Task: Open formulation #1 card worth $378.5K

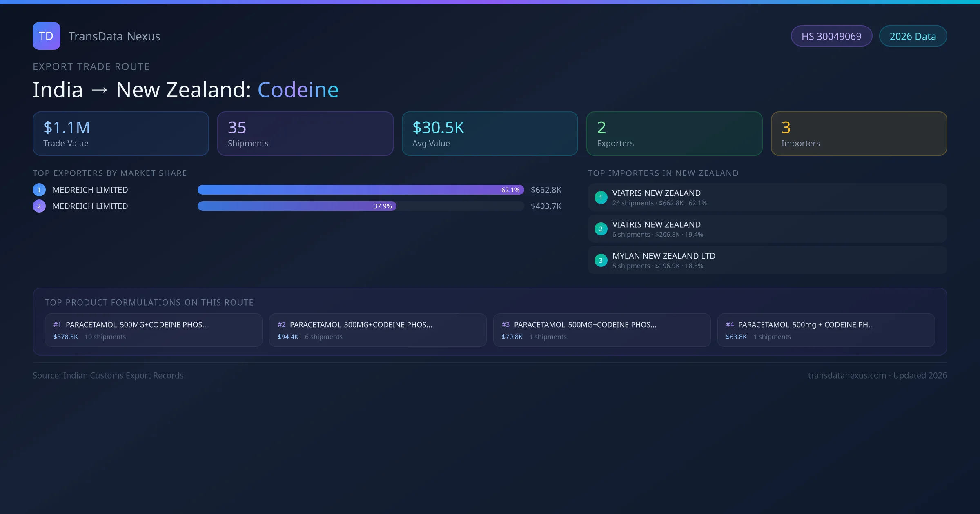Action: pos(154,330)
